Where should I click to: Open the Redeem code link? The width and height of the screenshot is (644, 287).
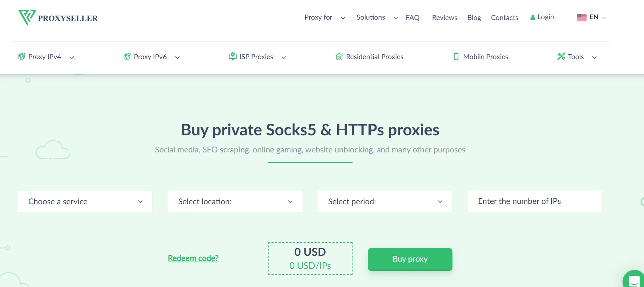(193, 258)
